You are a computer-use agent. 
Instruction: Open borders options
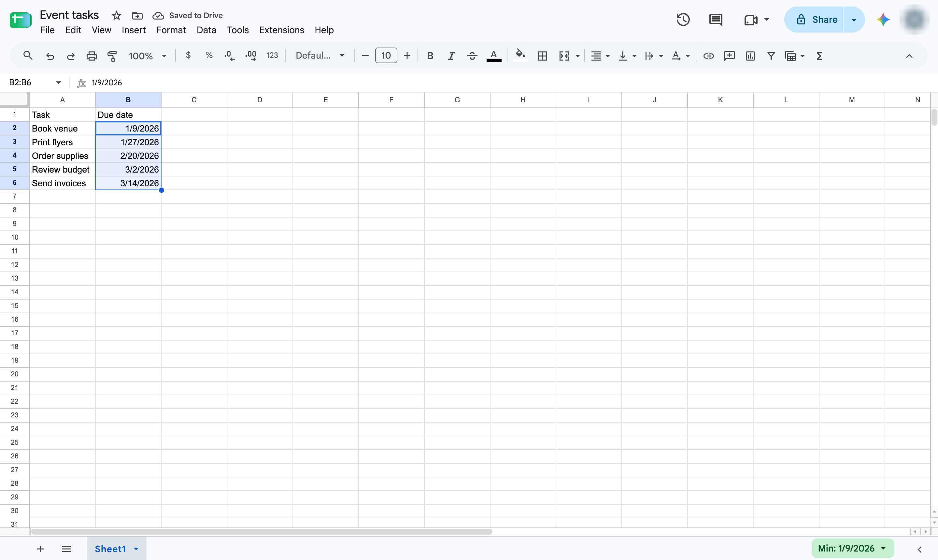542,56
